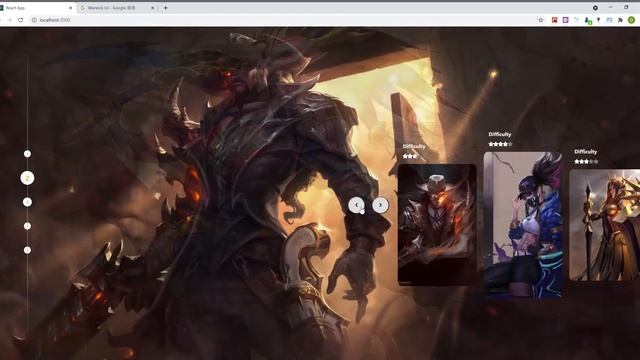Open the tab search dropdown circle
The width and height of the screenshot is (640, 360).
pos(595,7)
